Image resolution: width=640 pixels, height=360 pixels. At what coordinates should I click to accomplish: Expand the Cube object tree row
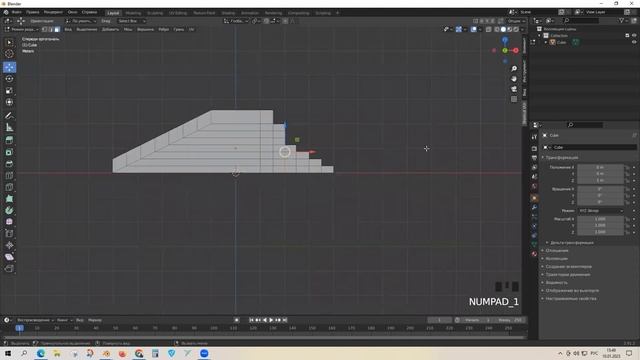pos(546,42)
